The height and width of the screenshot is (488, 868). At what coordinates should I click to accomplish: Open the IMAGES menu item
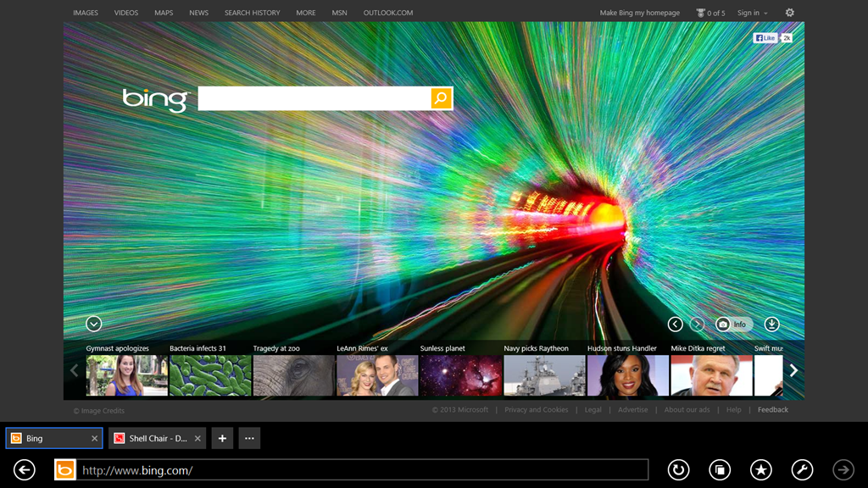[x=86, y=13]
